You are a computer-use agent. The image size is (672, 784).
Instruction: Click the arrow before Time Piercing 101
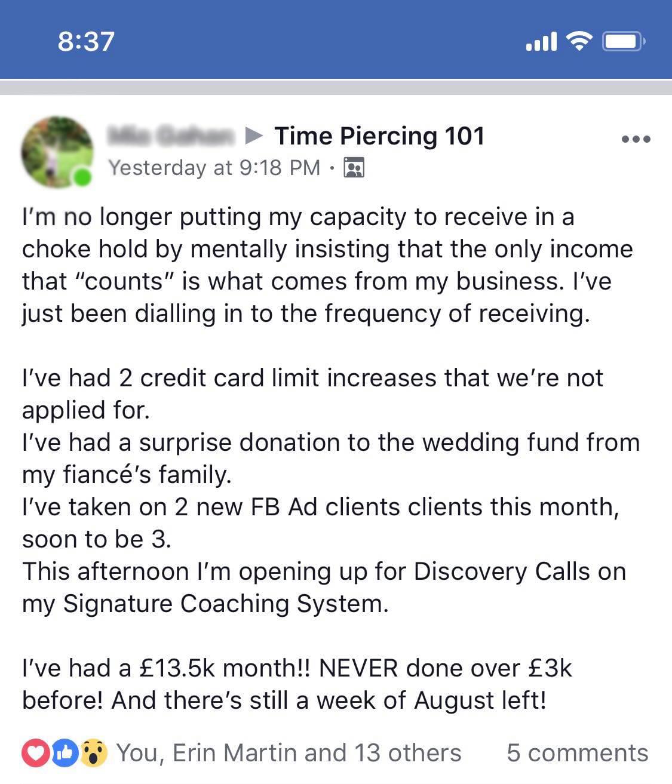pos(254,136)
